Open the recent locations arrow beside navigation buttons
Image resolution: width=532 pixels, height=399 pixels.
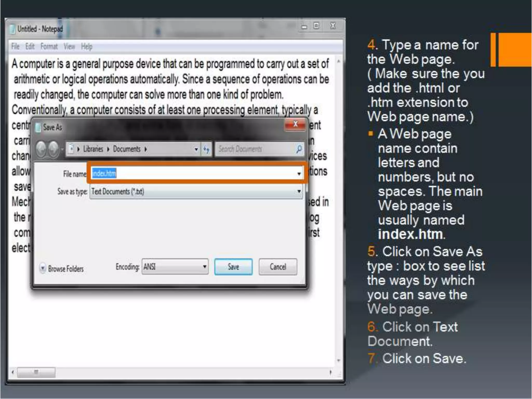pos(62,149)
